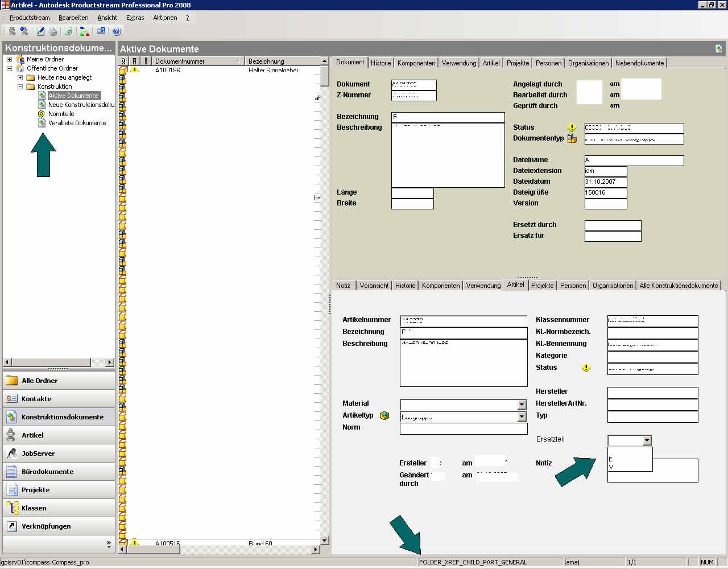Choose option E in the Ersatzteil list
The width and height of the screenshot is (728, 569).
(x=630, y=459)
